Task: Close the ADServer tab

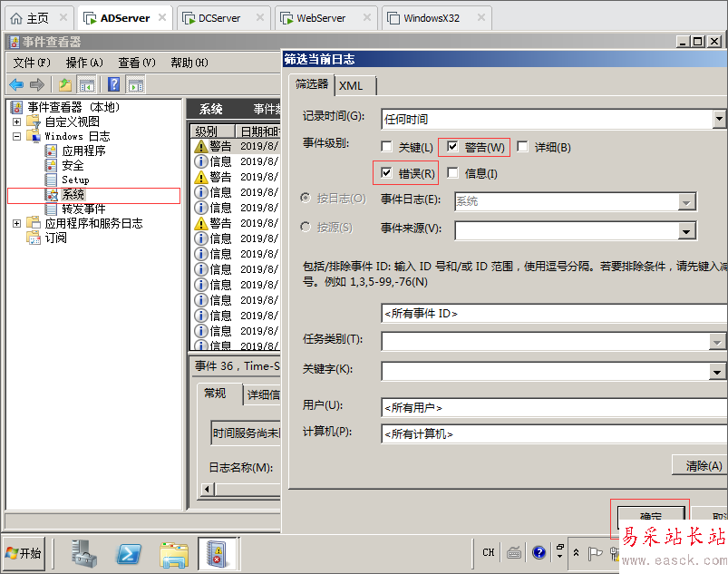Action: tap(162, 17)
